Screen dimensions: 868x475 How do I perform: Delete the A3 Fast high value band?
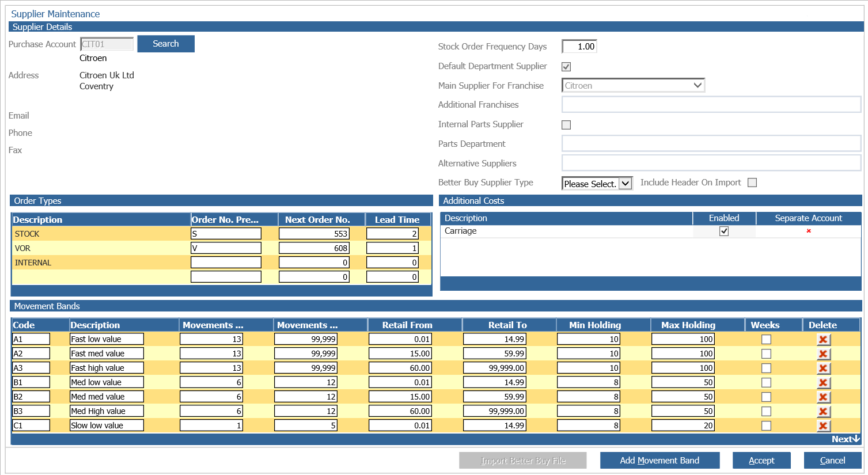coord(823,368)
